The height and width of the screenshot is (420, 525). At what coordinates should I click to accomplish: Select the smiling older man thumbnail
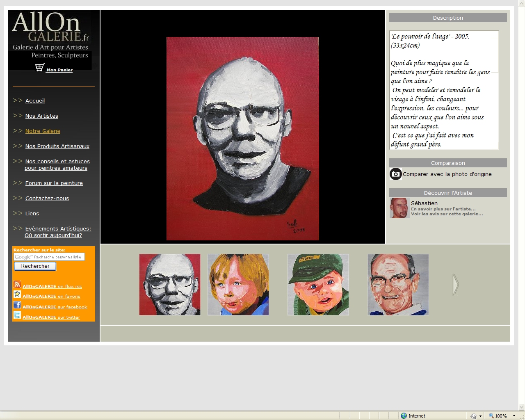pyautogui.click(x=398, y=285)
